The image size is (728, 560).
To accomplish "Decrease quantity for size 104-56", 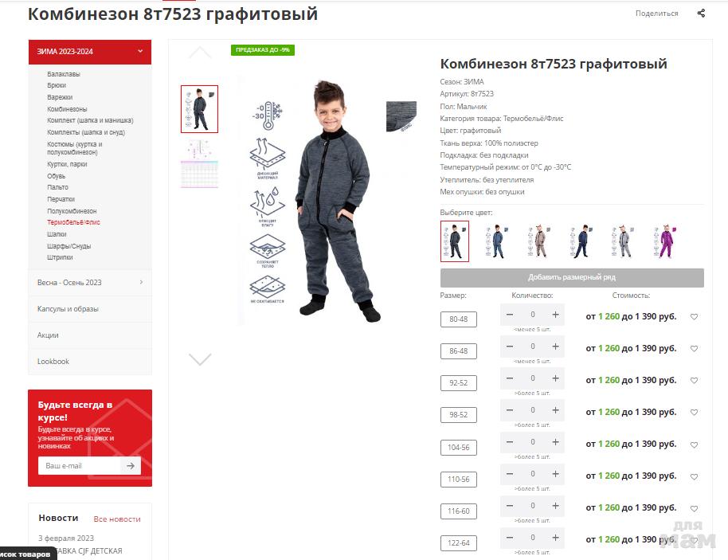I will (x=510, y=442).
